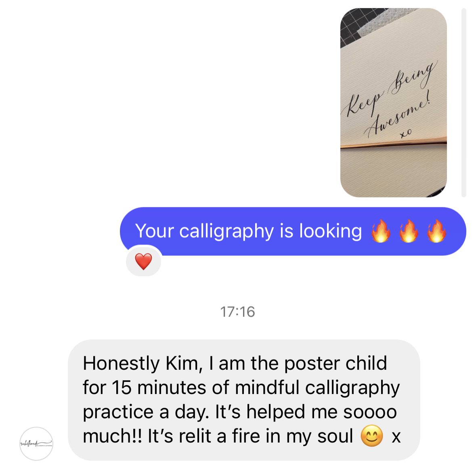
Task: Select the blue 'Your calligraphy is looking' message
Action: (x=293, y=231)
